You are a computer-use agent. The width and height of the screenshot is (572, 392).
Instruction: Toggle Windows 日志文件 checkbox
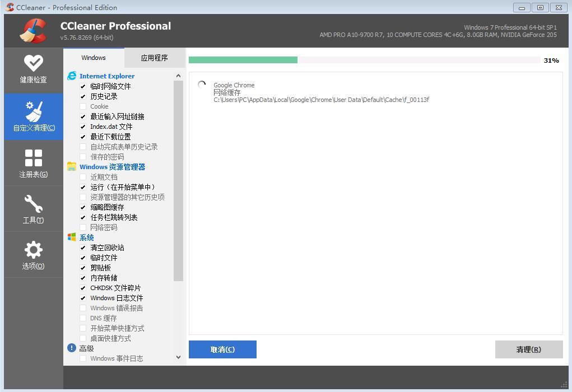click(x=83, y=298)
